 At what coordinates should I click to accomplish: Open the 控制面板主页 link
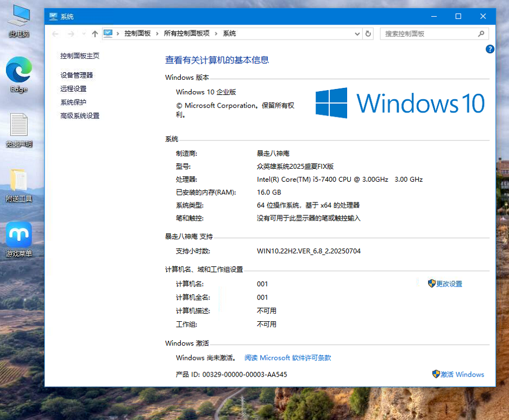click(80, 56)
